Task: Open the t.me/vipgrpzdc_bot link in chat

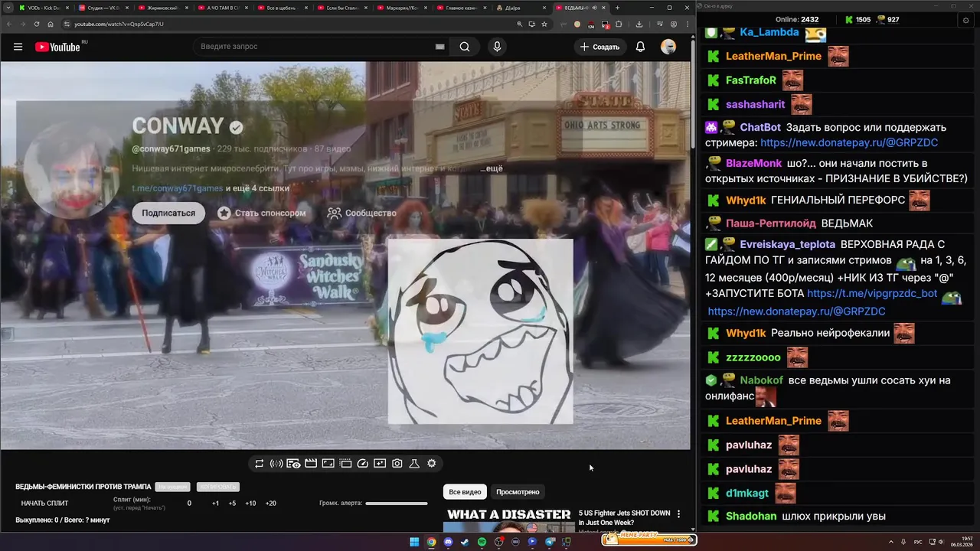Action: click(x=872, y=294)
